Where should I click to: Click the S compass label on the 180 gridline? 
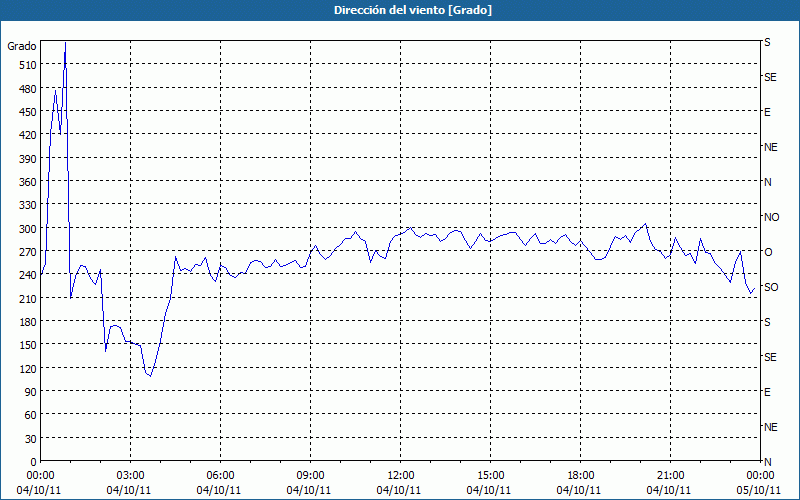pyautogui.click(x=767, y=322)
